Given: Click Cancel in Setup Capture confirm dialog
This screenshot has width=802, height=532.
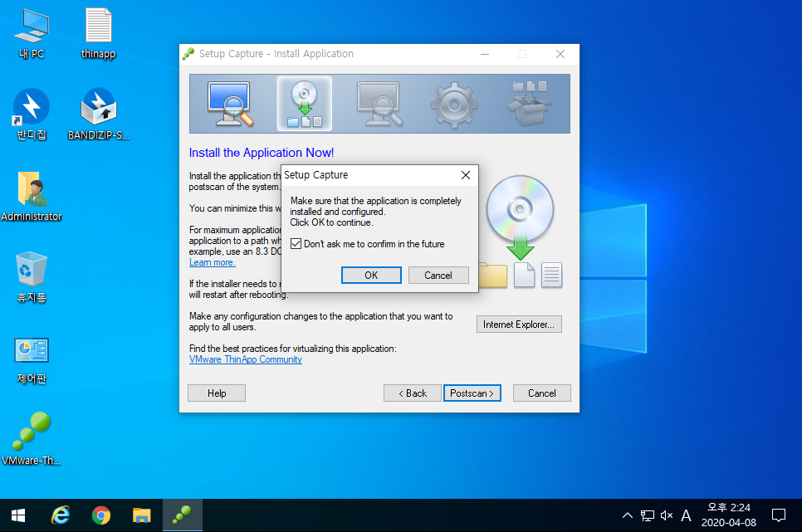Looking at the screenshot, I should click(x=438, y=276).
